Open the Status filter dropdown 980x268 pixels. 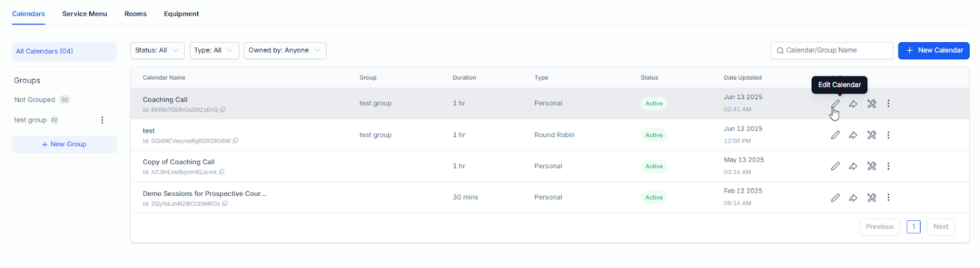pyautogui.click(x=157, y=51)
